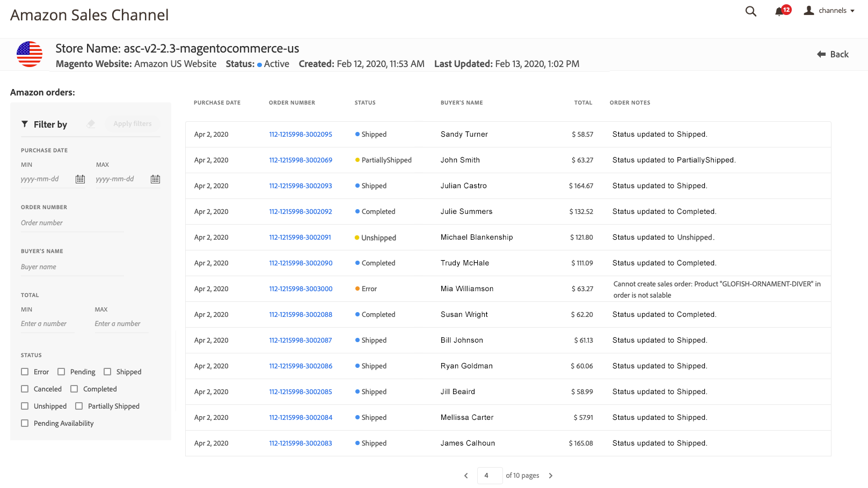Click the US flag store icon
The width and height of the screenshot is (868, 488).
(x=30, y=54)
